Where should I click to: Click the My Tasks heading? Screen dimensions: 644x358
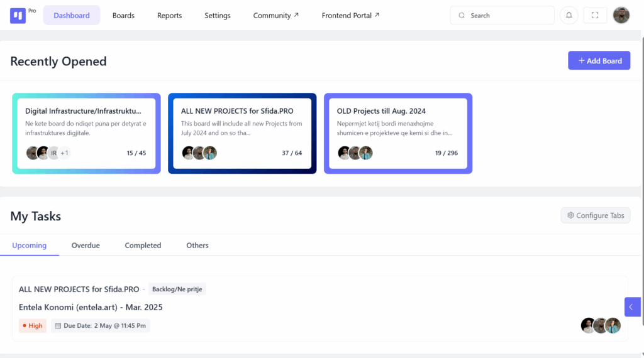(x=36, y=216)
